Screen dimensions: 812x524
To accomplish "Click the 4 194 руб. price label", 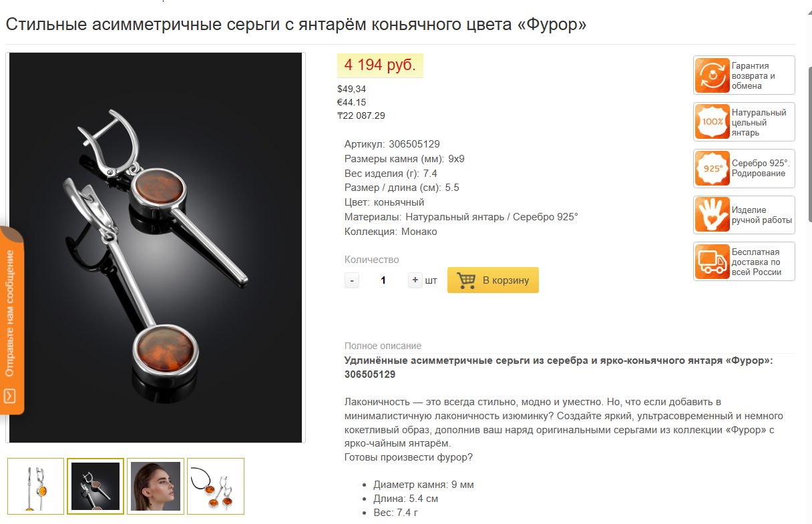I will tap(380, 65).
